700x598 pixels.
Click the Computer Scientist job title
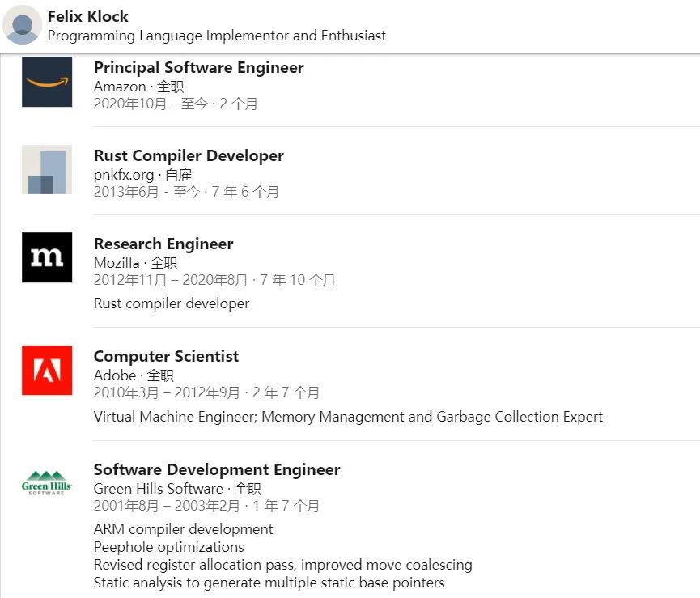coord(166,356)
